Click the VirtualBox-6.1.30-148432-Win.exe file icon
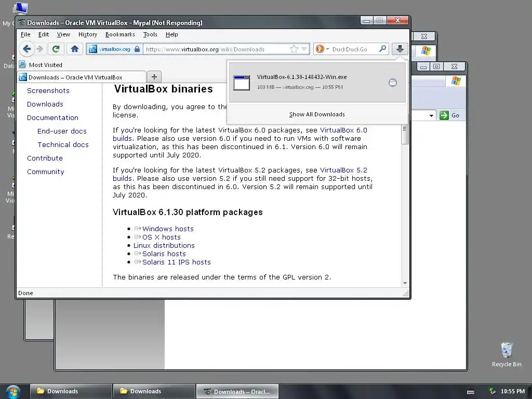The height and width of the screenshot is (399, 532). click(x=242, y=83)
